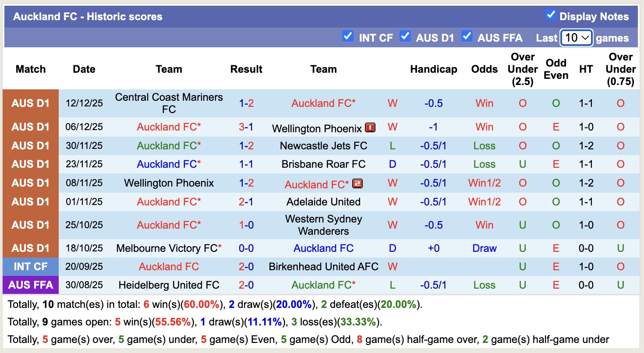Click the INT CF league badge in the left column
This screenshot has height=353, width=644.
(x=31, y=266)
